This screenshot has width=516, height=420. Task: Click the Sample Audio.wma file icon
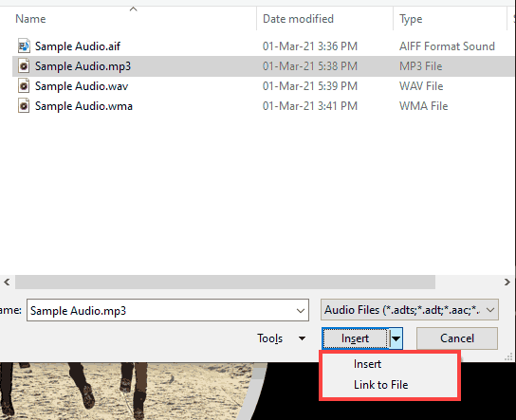click(x=24, y=106)
